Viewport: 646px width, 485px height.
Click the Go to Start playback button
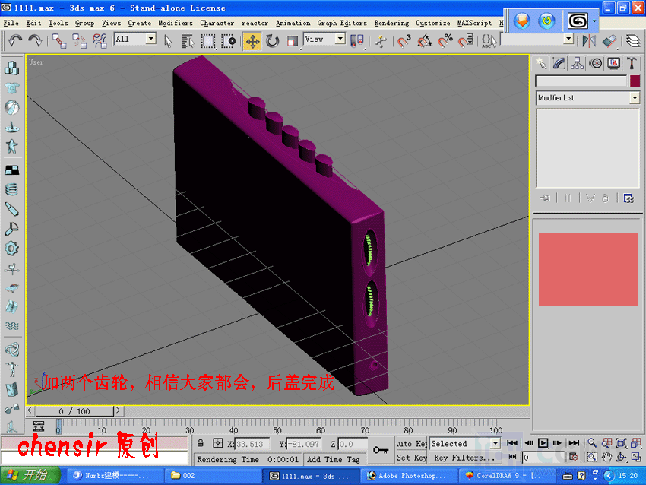point(513,443)
